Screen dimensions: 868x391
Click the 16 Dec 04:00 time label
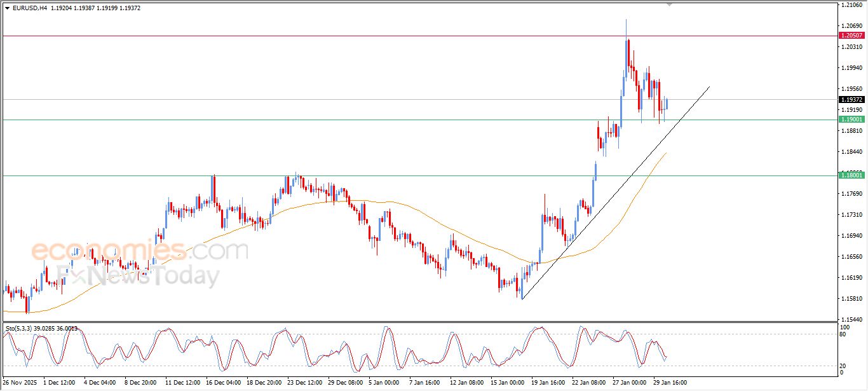click(x=222, y=383)
